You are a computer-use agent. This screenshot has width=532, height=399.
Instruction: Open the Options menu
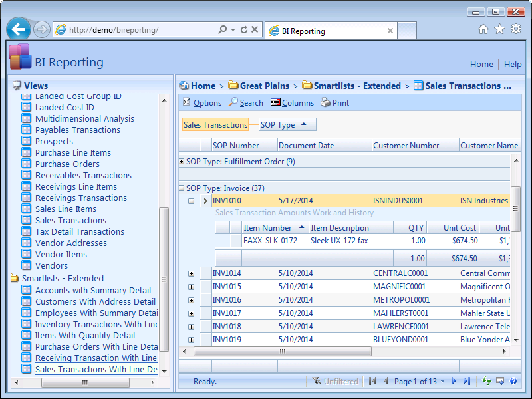pos(202,103)
